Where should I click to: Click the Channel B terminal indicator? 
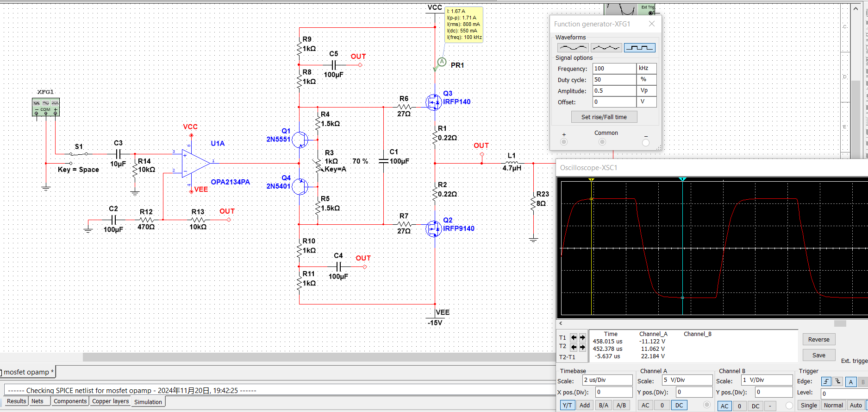pyautogui.click(x=789, y=406)
